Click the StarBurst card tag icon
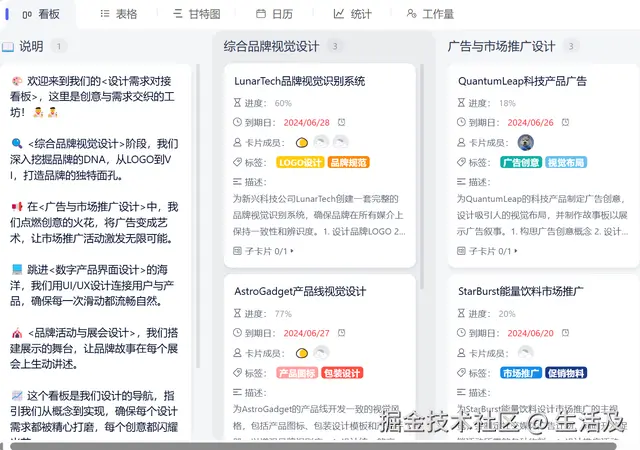640x450 pixels. click(x=461, y=373)
